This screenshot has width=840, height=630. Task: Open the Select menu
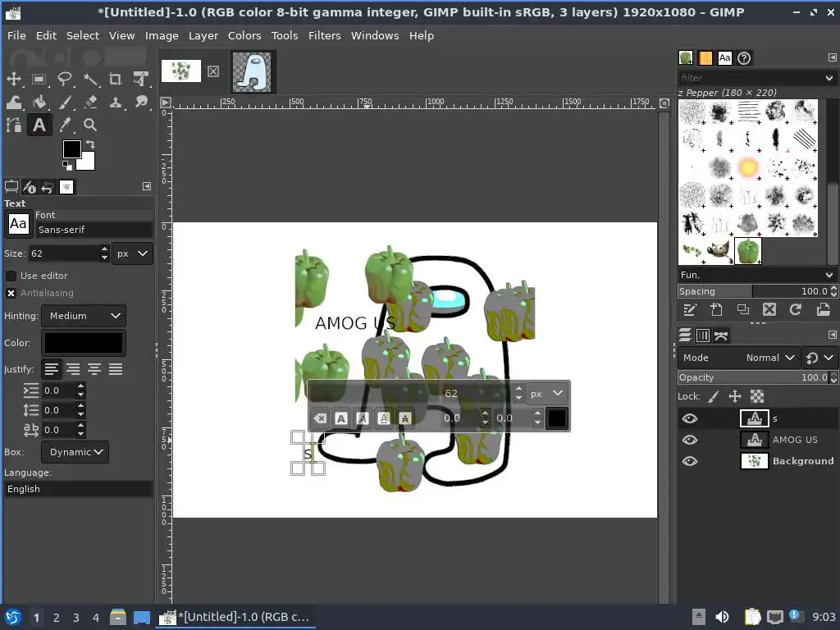click(83, 35)
